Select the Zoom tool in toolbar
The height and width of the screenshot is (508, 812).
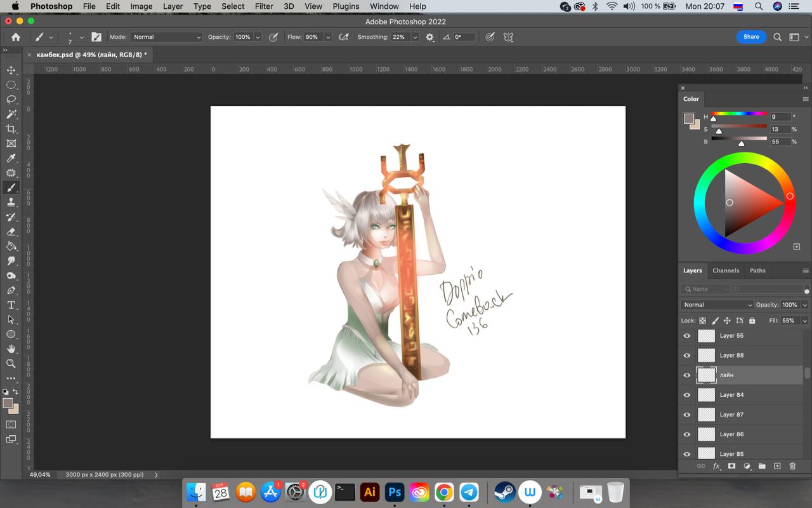point(11,364)
